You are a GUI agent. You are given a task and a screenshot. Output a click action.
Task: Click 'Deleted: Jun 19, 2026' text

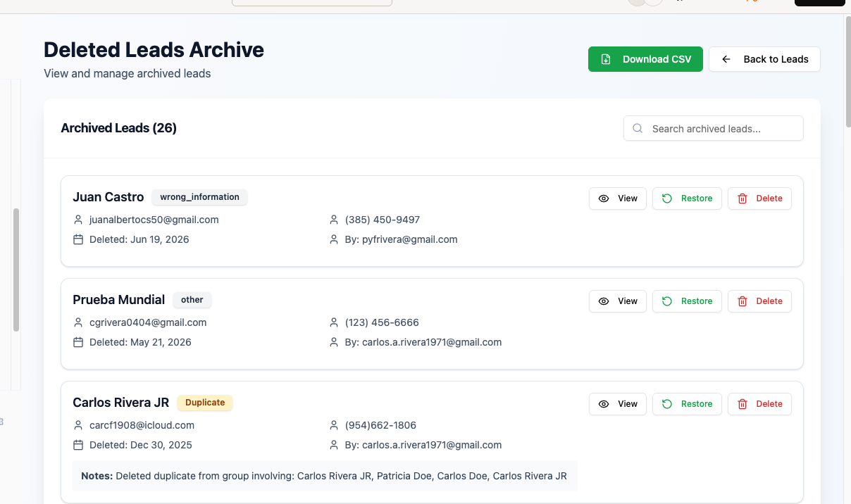coord(139,239)
